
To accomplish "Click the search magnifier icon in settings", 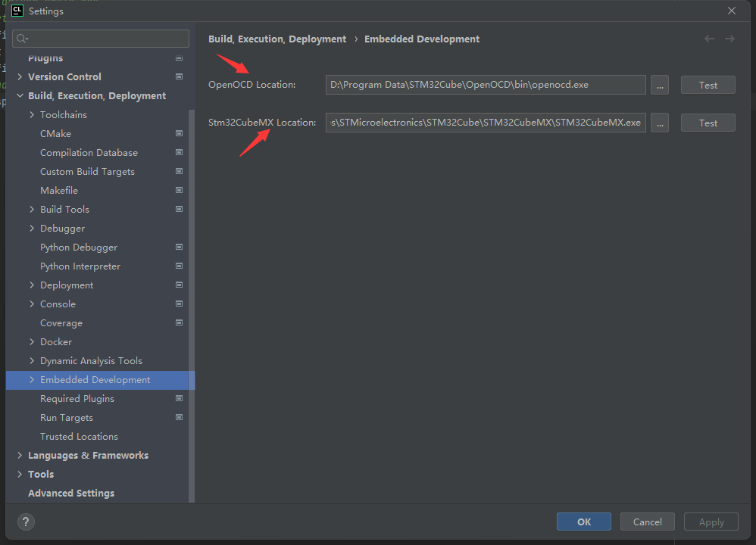I will [x=22, y=39].
